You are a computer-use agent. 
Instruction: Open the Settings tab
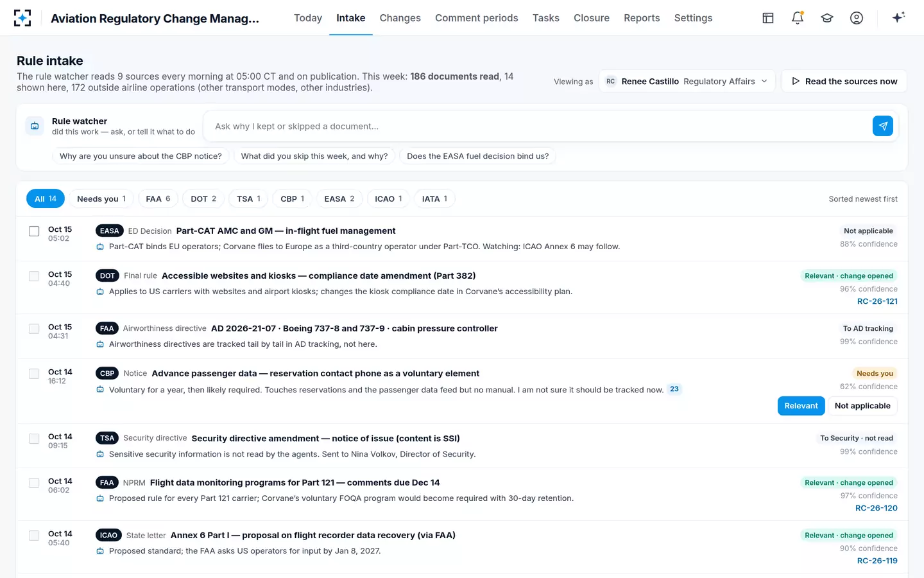point(693,18)
